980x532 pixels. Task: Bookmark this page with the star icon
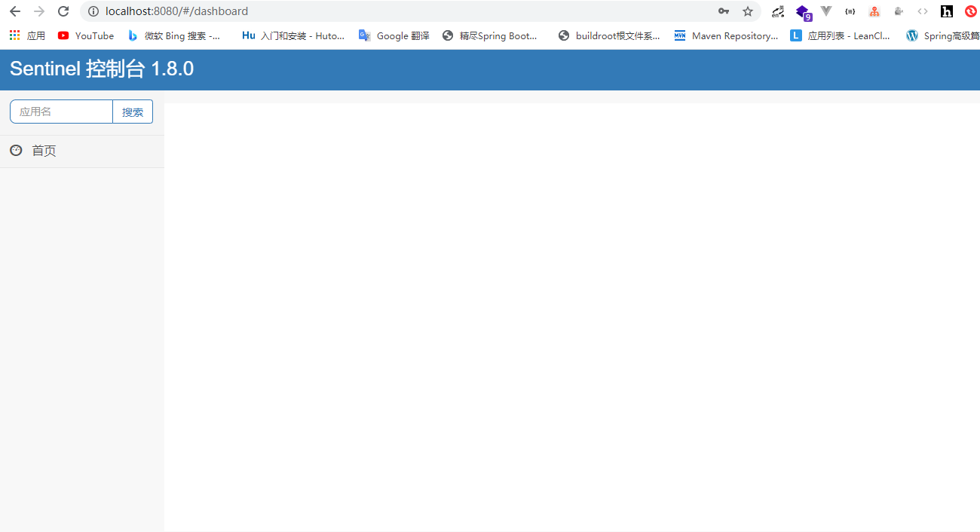tap(747, 11)
